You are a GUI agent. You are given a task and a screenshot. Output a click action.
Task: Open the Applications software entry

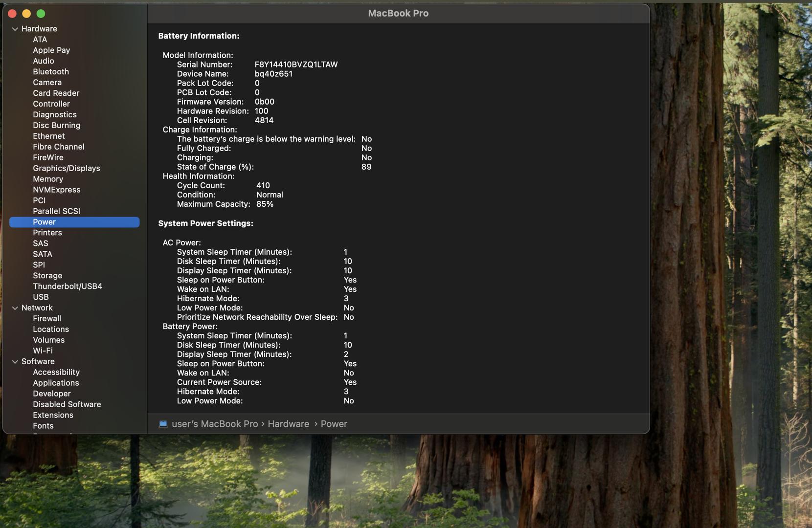click(x=56, y=384)
